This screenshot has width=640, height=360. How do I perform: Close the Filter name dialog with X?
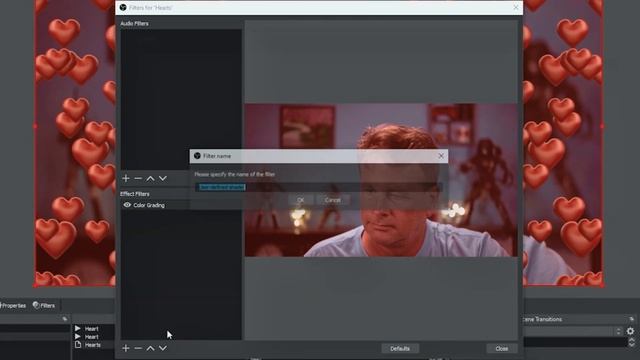click(x=441, y=156)
